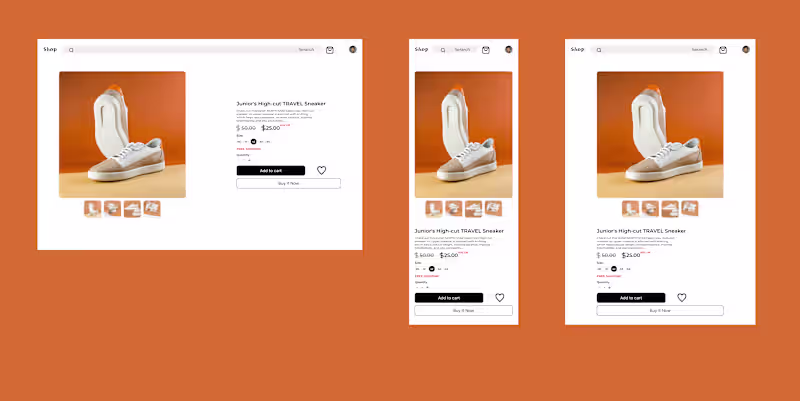Open shopping bag icon in widest desktop mockup

point(330,50)
